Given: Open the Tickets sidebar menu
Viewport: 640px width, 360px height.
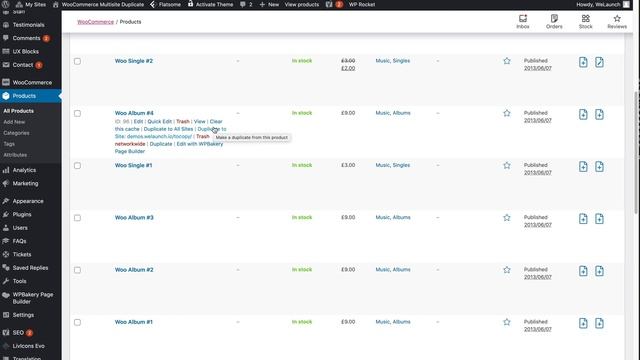Looking at the screenshot, I should (x=22, y=254).
